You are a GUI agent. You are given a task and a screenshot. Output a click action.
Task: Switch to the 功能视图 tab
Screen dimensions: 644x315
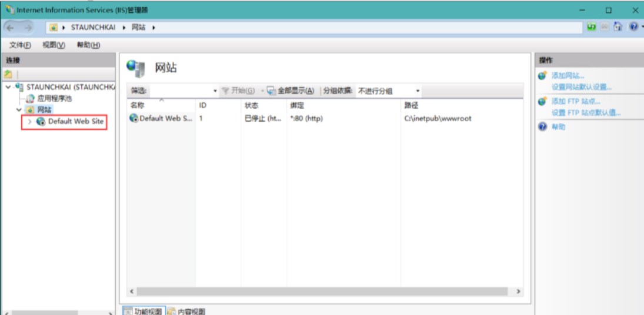click(145, 310)
